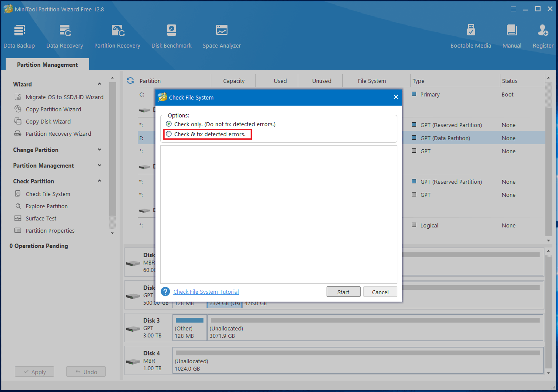Cancel the Check File System dialog
The image size is (558, 392).
point(380,292)
